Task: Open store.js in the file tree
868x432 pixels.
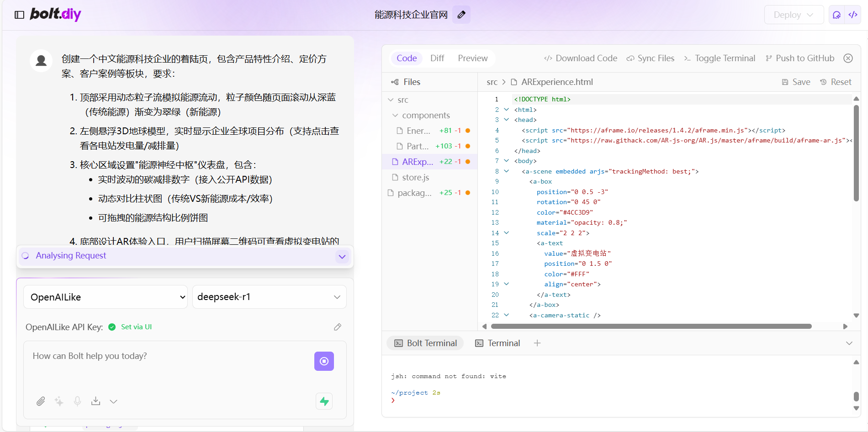Action: (x=430, y=177)
